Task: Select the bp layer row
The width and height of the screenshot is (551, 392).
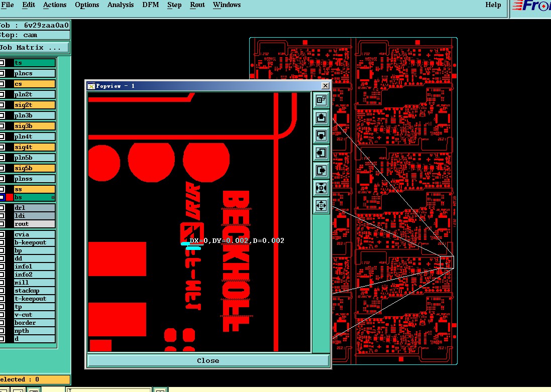Action: [x=35, y=250]
